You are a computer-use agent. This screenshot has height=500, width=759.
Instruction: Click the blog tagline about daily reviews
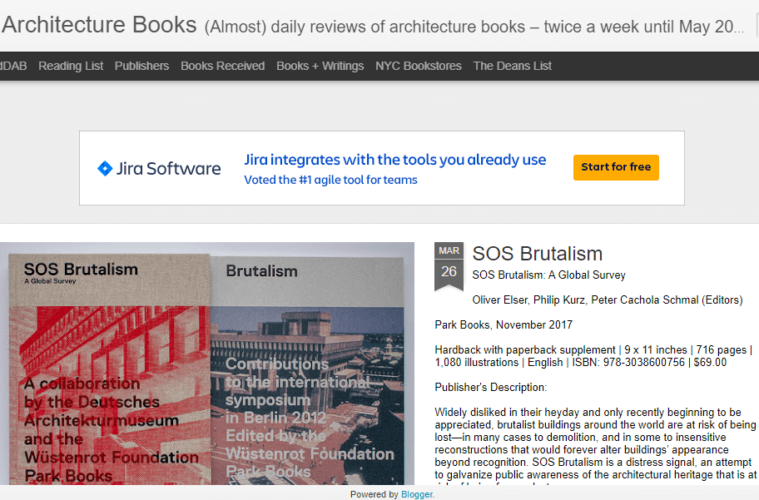click(x=475, y=27)
